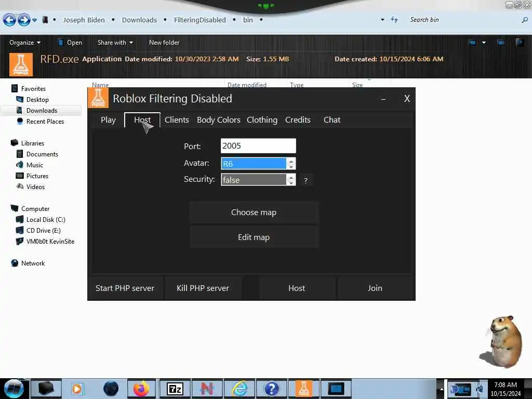Open the Share with dropdown
This screenshot has width=532, height=399.
click(x=115, y=43)
